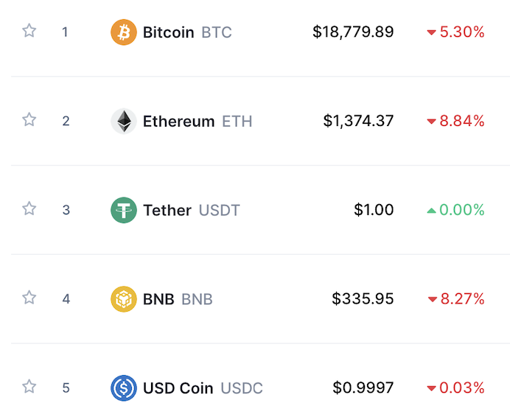The height and width of the screenshot is (420, 510).
Task: Click the Ethereum diamond logo icon
Action: [x=124, y=122]
